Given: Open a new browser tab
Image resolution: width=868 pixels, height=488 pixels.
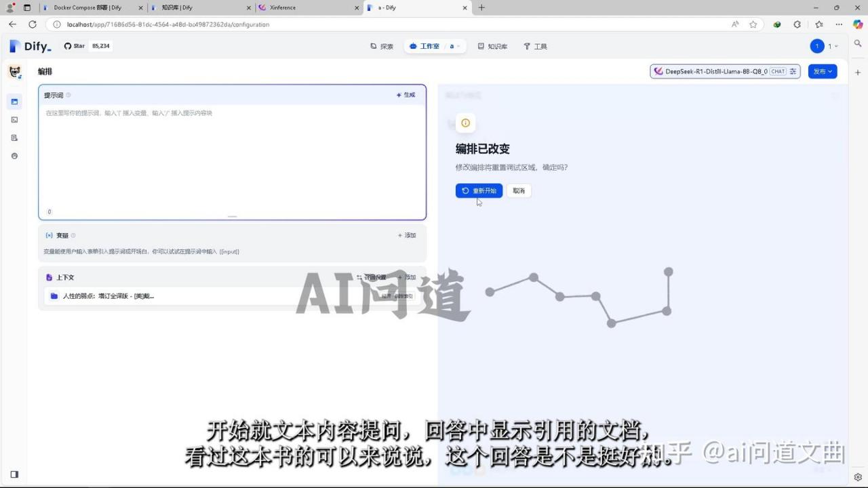Looking at the screenshot, I should [x=481, y=7].
